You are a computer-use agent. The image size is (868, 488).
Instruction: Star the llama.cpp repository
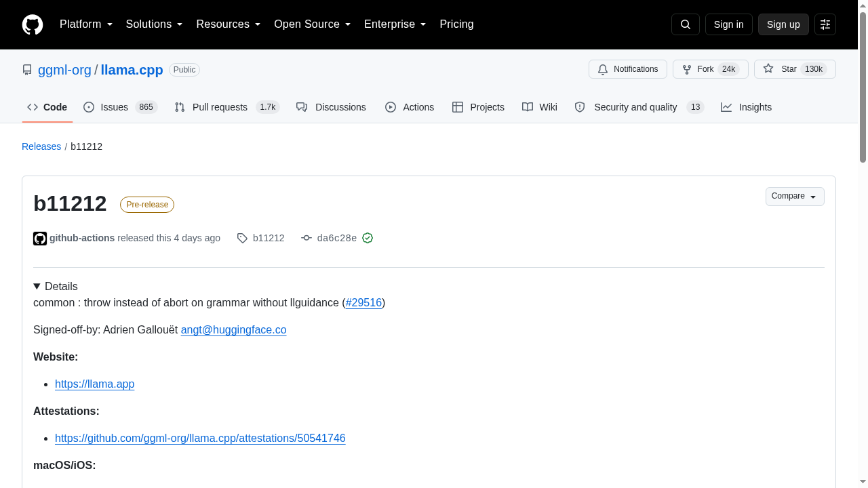click(x=795, y=69)
